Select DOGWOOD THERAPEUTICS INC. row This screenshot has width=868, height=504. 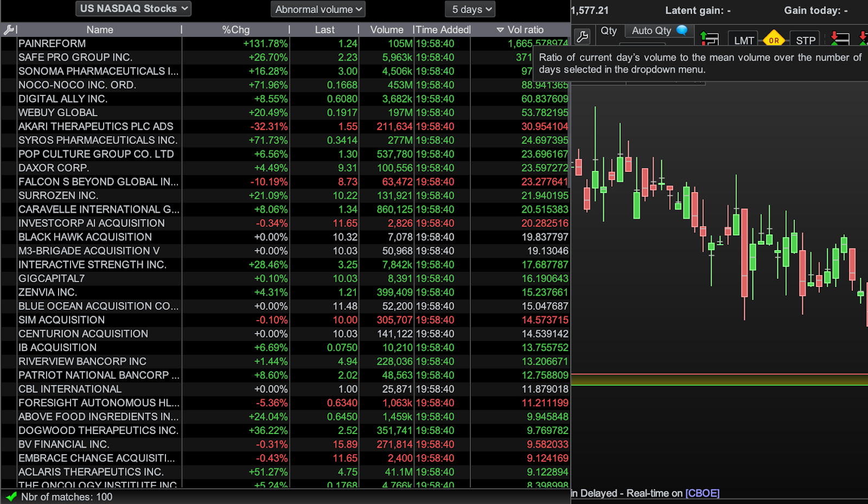coord(285,430)
